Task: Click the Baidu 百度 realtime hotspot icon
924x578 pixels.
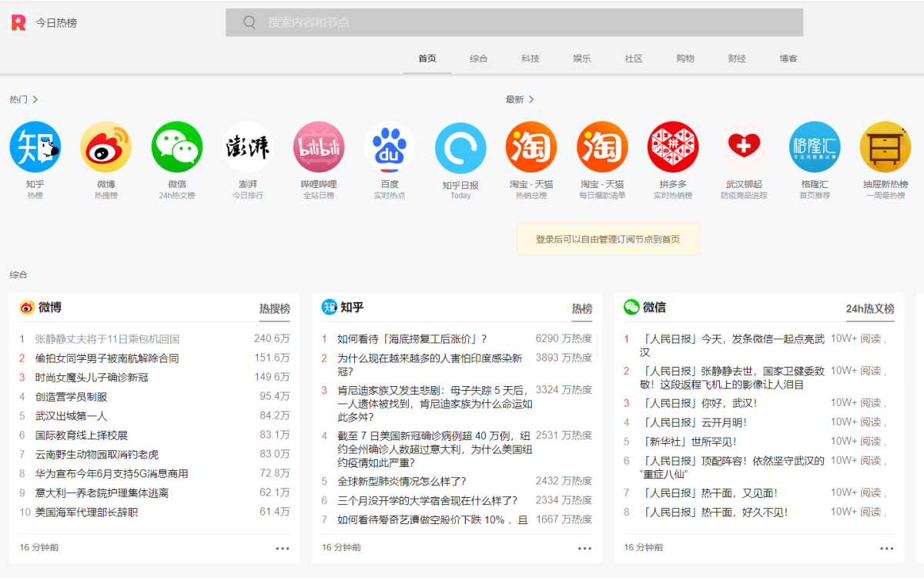Action: [389, 147]
